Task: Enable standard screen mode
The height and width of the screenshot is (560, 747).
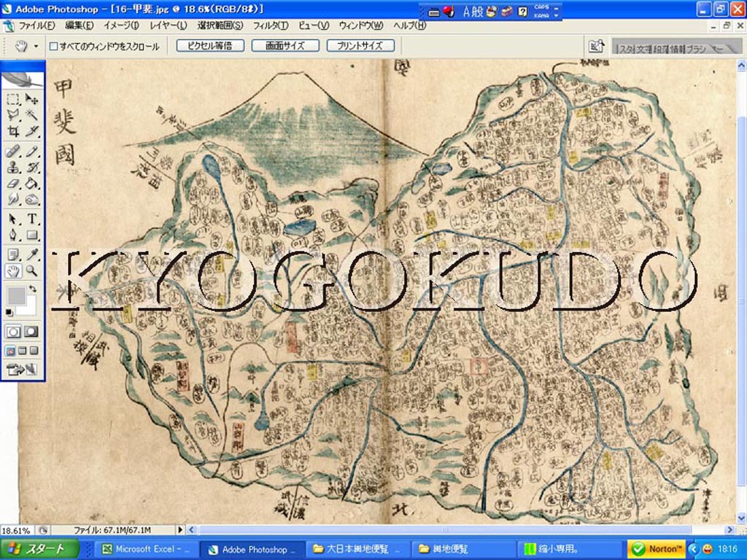Action: [10, 351]
